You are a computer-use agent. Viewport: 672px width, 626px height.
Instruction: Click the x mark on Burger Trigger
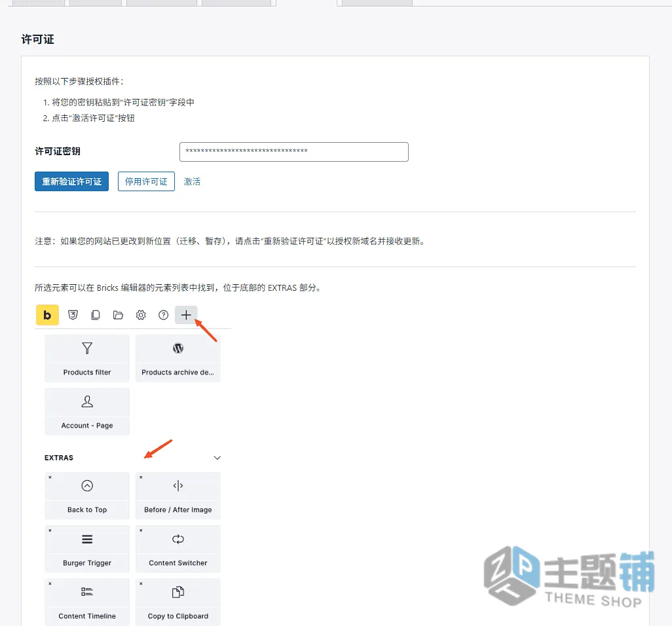50,530
